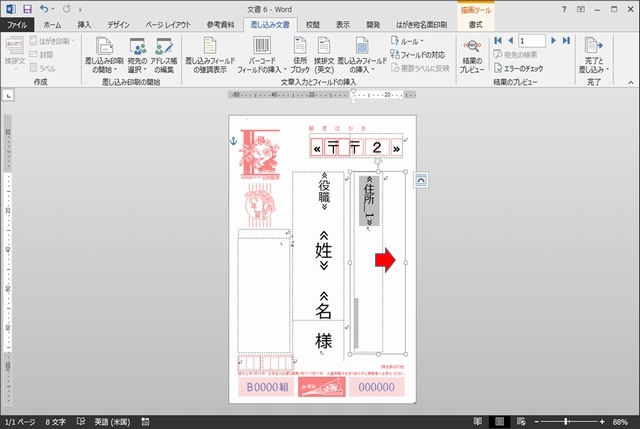
Task: Go to previous record arrow
Action: pos(510,40)
